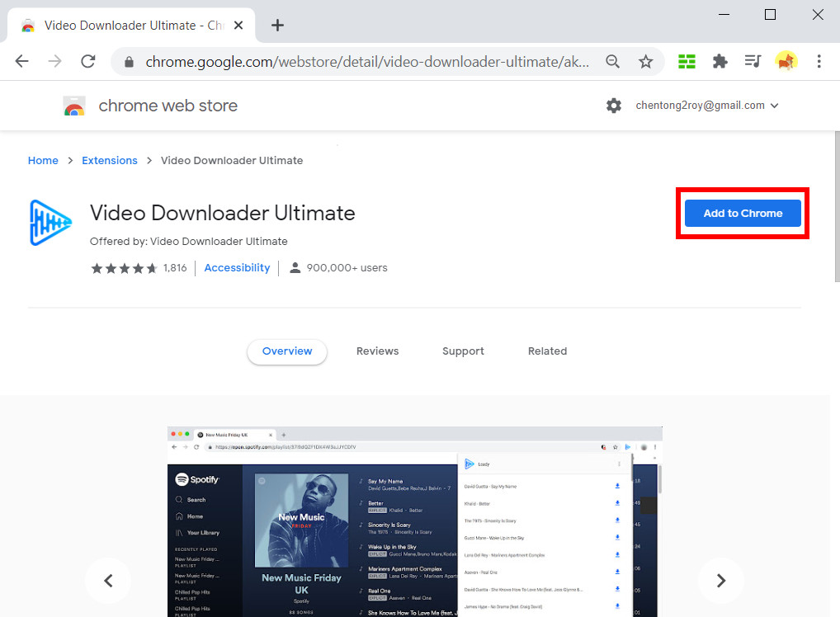Select the Video Downloader Ultimate browser tab
This screenshot has width=840, height=617.
[x=131, y=26]
